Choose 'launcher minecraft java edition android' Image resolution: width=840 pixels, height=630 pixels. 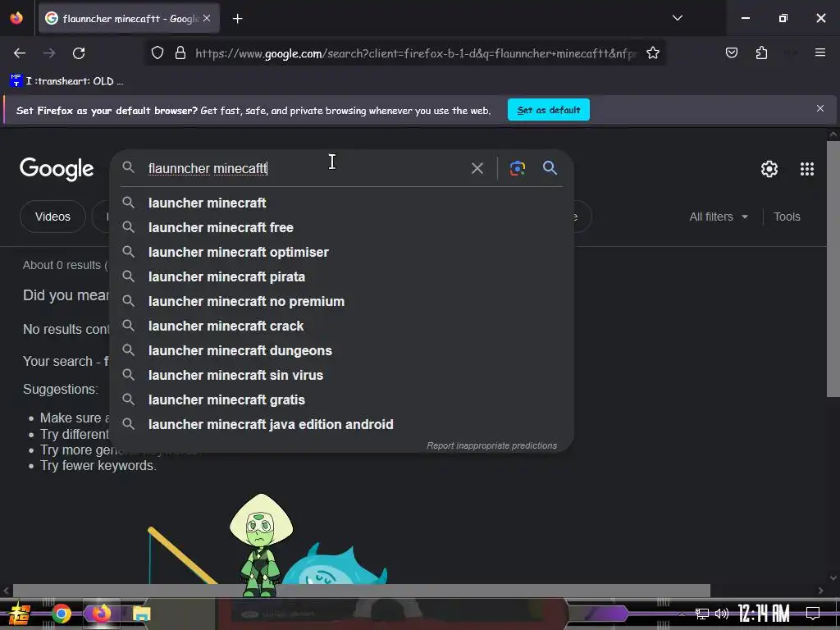point(341,425)
